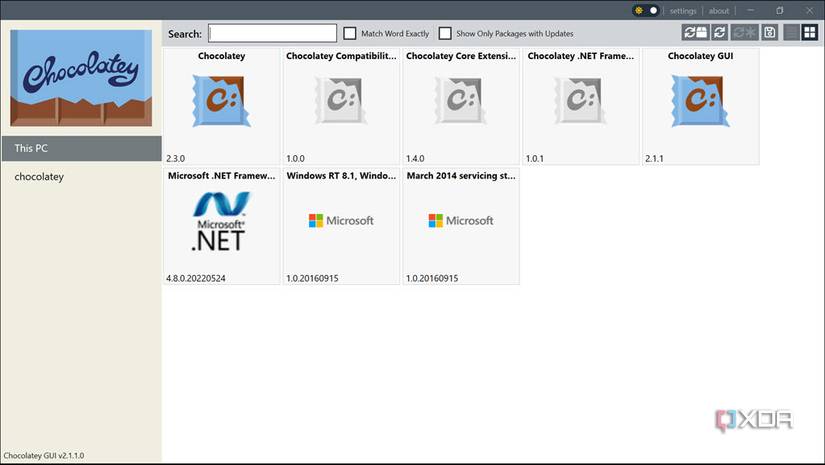Enable Show Only Packages with Updates checkbox
The width and height of the screenshot is (825, 465).
coord(445,33)
